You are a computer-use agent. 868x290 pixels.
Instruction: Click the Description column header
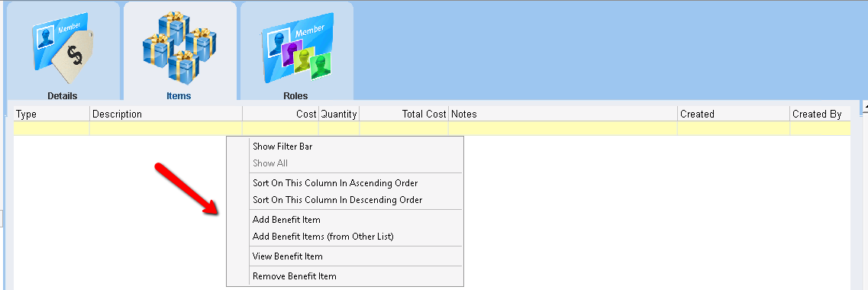(166, 114)
